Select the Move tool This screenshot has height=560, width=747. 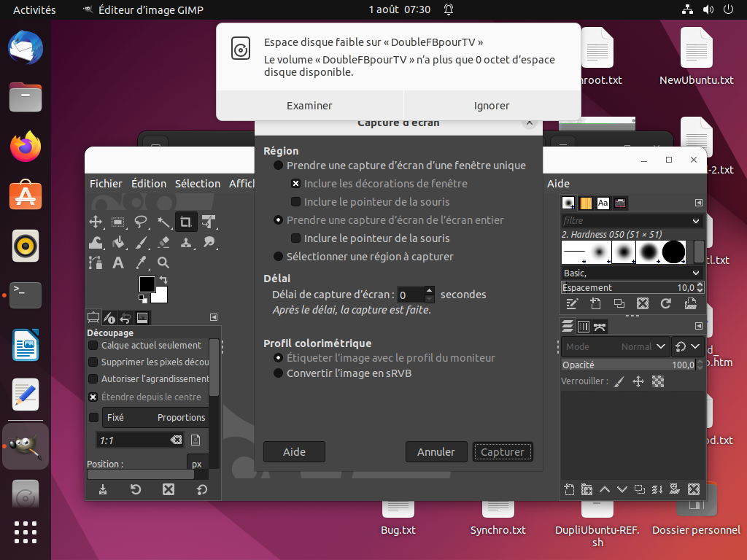[95, 222]
